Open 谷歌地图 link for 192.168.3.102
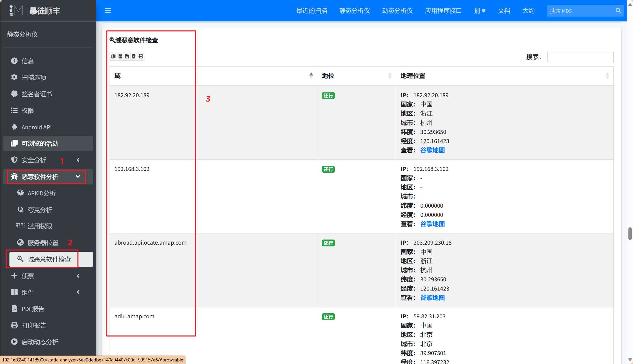Screen dimensions: 633x364 [432, 224]
